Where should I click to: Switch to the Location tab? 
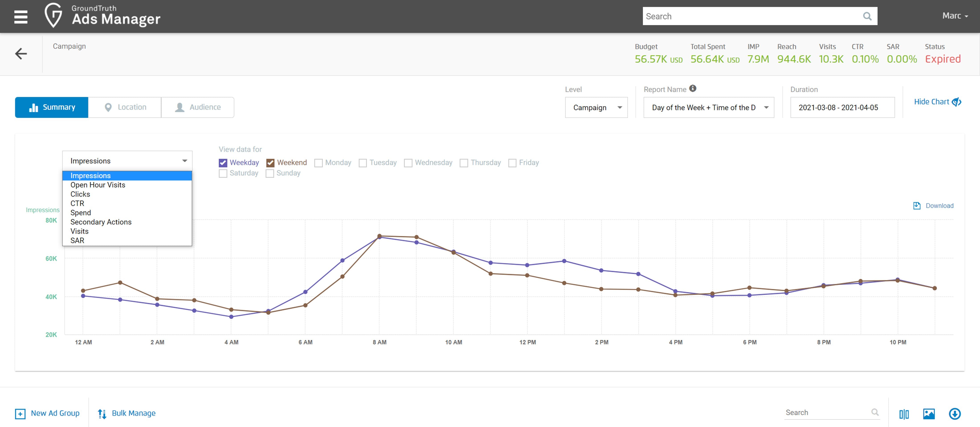125,107
